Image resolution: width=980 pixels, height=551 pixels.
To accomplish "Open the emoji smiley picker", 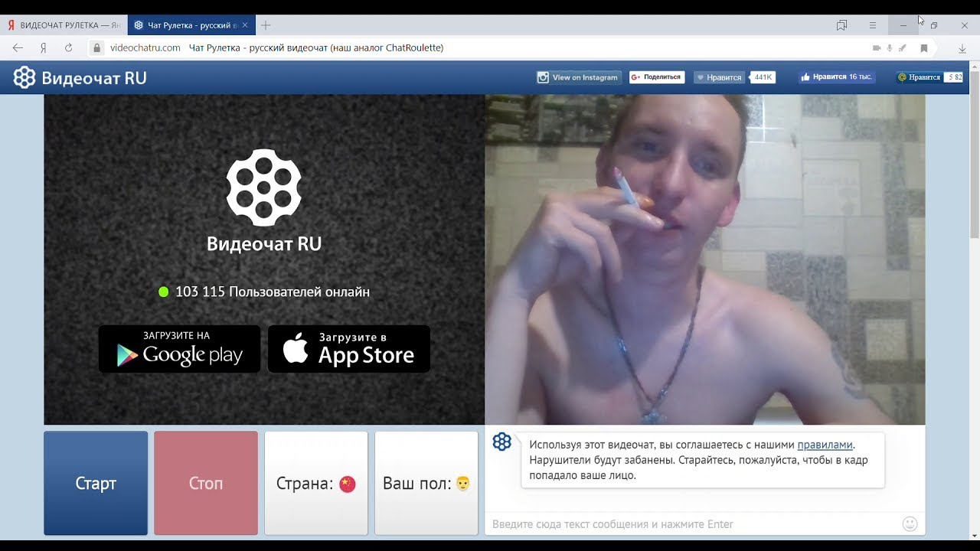I will pyautogui.click(x=910, y=524).
